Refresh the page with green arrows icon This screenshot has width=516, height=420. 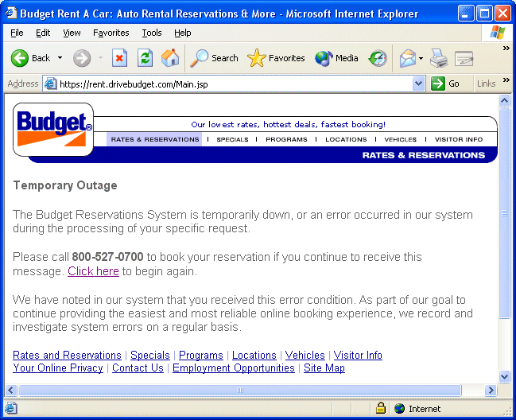(145, 58)
